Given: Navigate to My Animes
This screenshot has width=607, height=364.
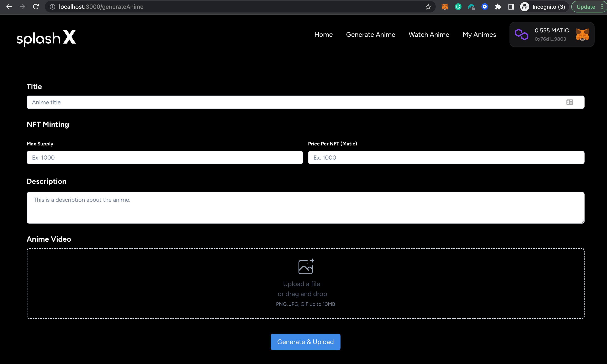Looking at the screenshot, I should pos(479,34).
